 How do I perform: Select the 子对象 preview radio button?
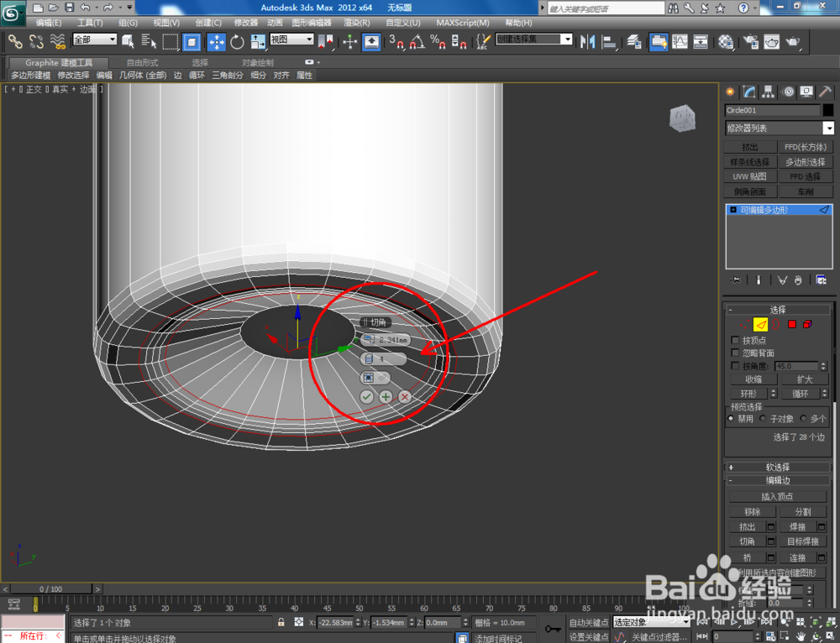click(x=763, y=419)
